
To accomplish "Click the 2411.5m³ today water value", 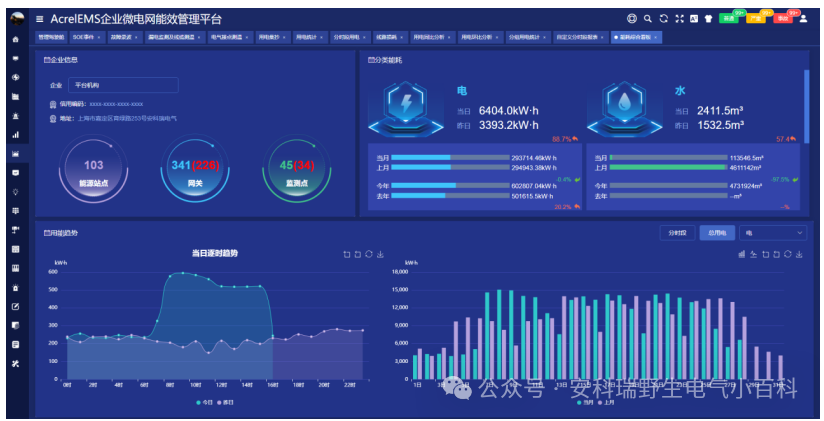I will pyautogui.click(x=720, y=111).
